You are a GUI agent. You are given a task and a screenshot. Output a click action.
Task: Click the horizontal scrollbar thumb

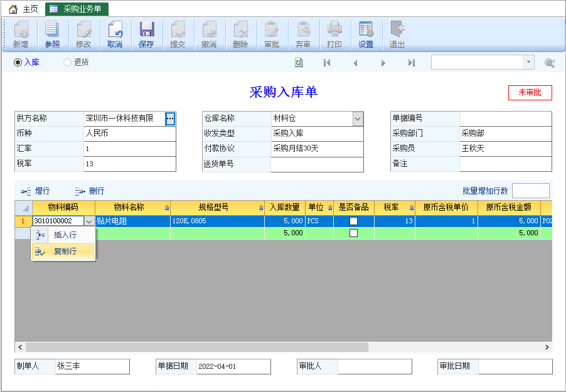pos(197,347)
